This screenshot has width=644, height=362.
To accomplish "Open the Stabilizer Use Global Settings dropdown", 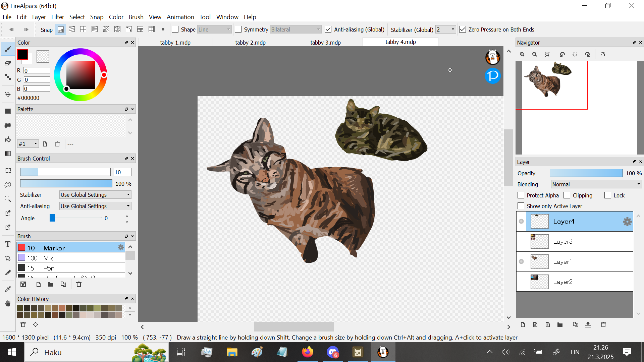I will pos(95,195).
